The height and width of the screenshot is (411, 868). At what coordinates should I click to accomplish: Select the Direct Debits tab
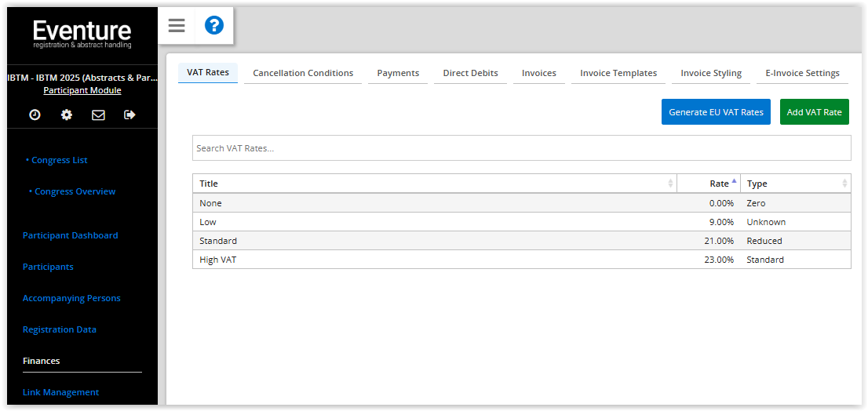470,73
